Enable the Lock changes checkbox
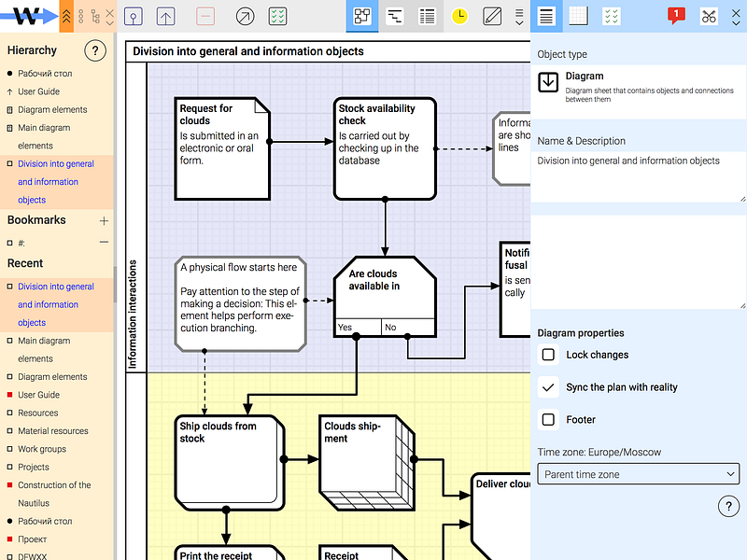 coord(548,355)
